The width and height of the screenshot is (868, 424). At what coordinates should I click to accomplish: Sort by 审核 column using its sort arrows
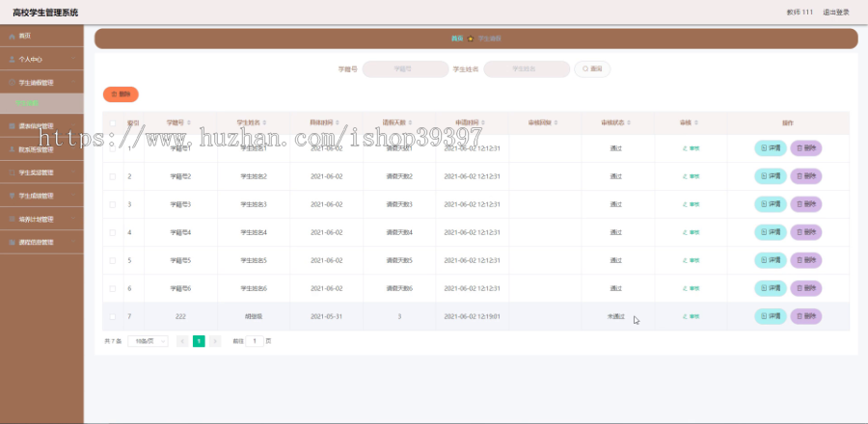695,122
